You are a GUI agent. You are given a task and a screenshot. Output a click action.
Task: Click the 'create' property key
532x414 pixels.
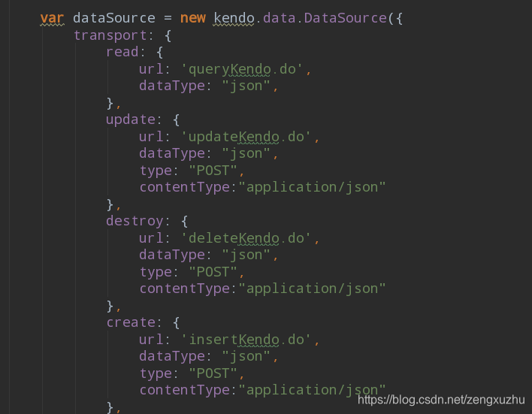click(131, 322)
